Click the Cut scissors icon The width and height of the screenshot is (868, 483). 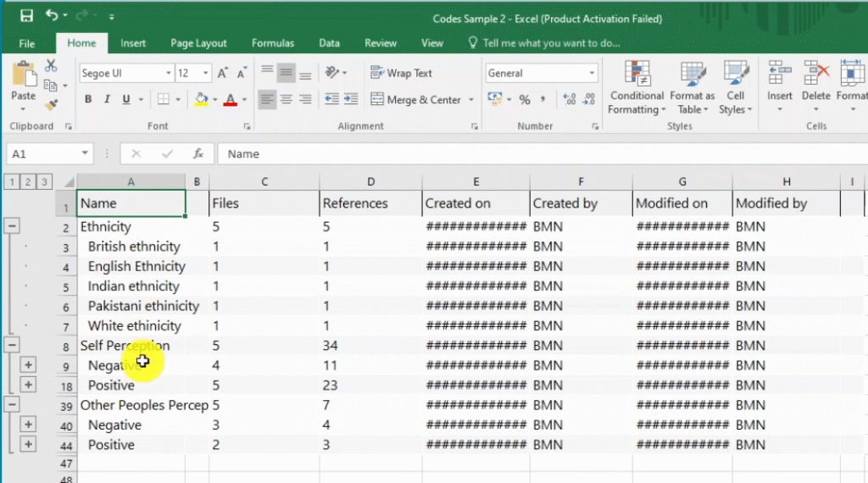pyautogui.click(x=51, y=66)
